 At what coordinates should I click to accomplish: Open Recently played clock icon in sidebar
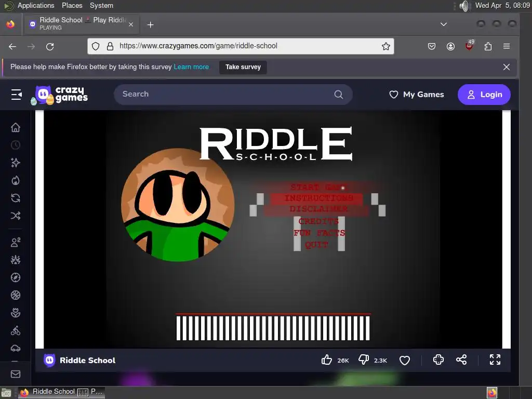point(16,145)
